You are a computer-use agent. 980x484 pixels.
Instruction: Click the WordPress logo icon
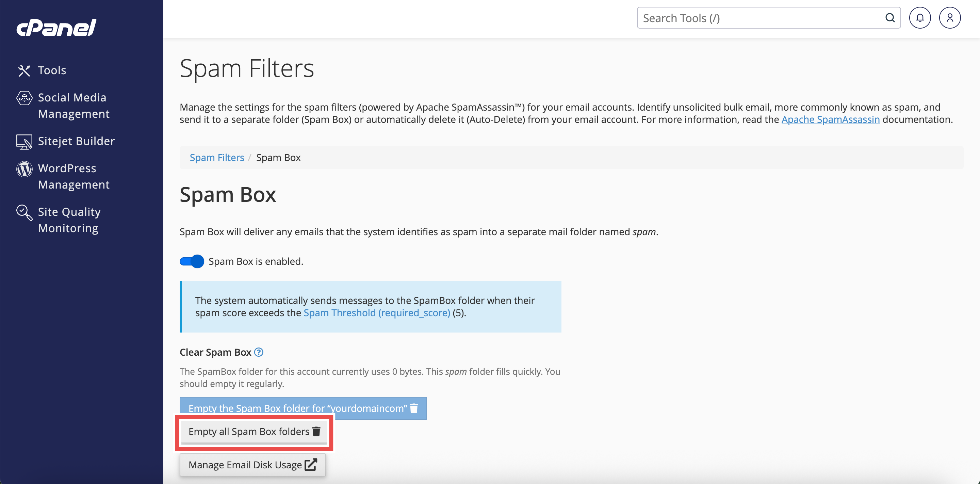coord(24,169)
